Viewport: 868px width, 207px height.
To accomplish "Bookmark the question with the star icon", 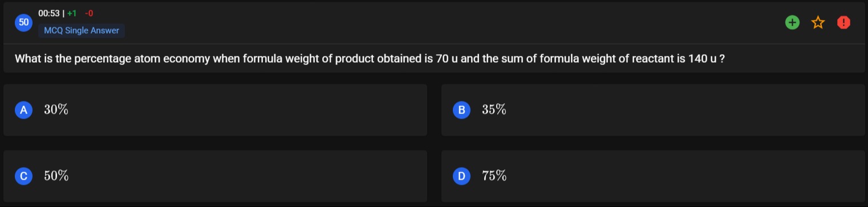I will (x=818, y=22).
